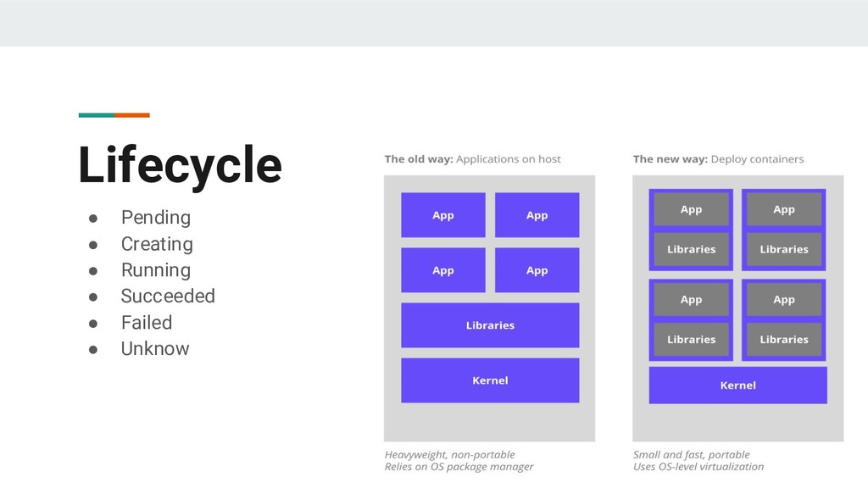This screenshot has height=488, width=868.
Task: Click the "Small and fast, portable" caption
Action: (x=691, y=454)
